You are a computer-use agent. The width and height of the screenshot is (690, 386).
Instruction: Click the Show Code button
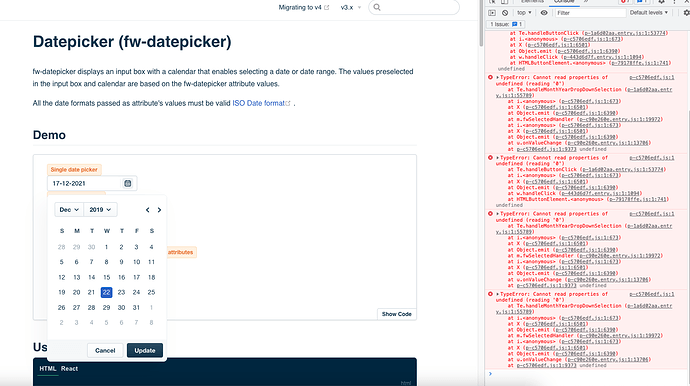tap(396, 314)
